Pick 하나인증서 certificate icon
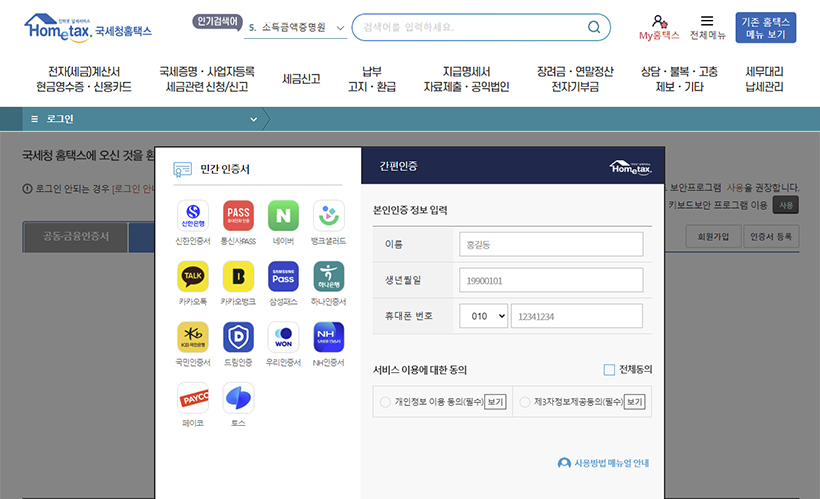This screenshot has width=820, height=499. pyautogui.click(x=328, y=276)
